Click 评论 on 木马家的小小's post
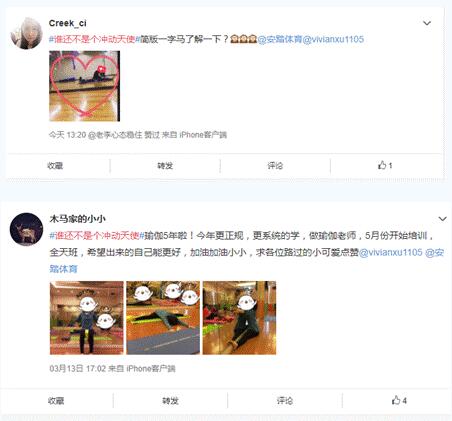Screen dimensions: 452x421 tap(285, 400)
